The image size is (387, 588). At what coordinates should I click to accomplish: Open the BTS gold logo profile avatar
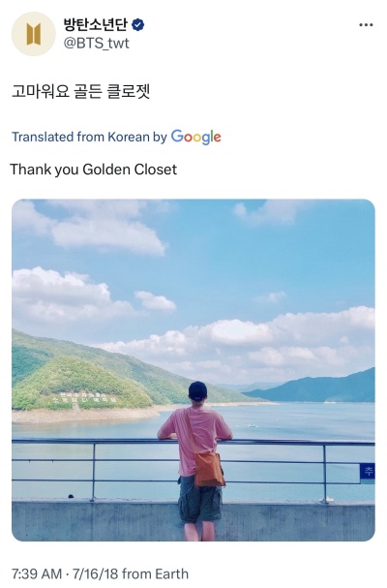coord(34,34)
